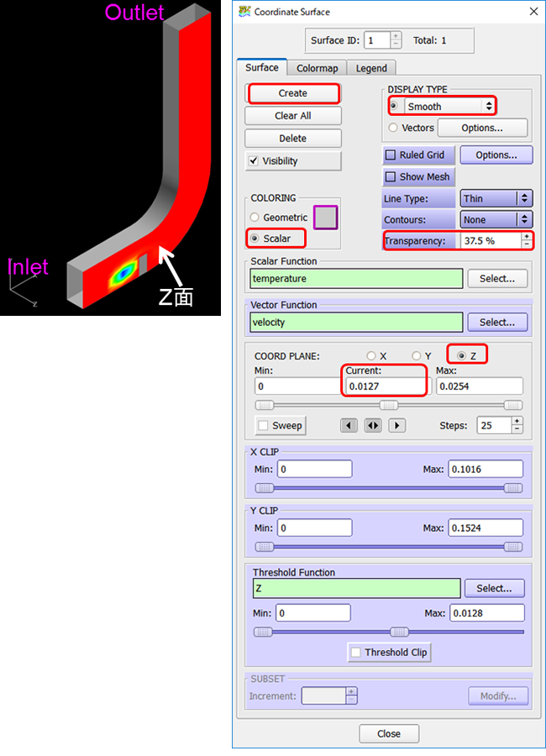Open the Smooth display type dropdown
This screenshot has height=756, width=546.
(x=450, y=107)
